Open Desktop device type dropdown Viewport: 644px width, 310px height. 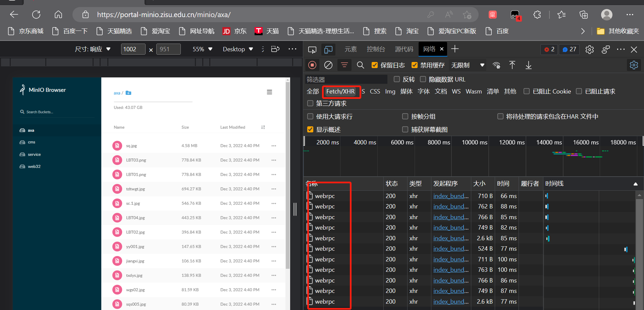pyautogui.click(x=238, y=49)
